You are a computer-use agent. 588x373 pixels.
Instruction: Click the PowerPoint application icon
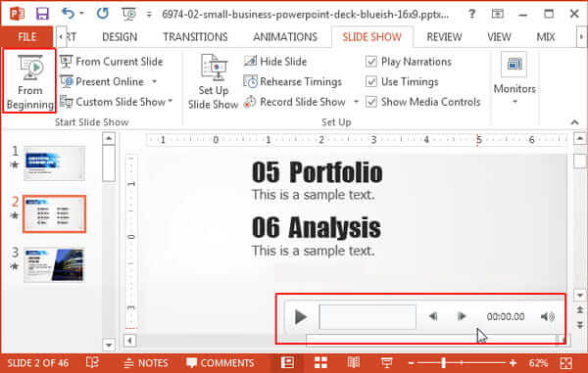17,14
